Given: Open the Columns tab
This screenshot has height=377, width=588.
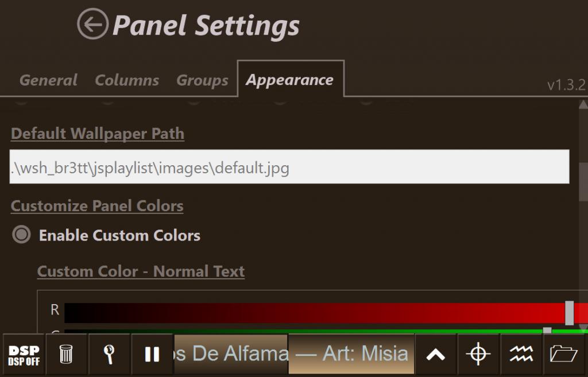Looking at the screenshot, I should click(x=127, y=80).
